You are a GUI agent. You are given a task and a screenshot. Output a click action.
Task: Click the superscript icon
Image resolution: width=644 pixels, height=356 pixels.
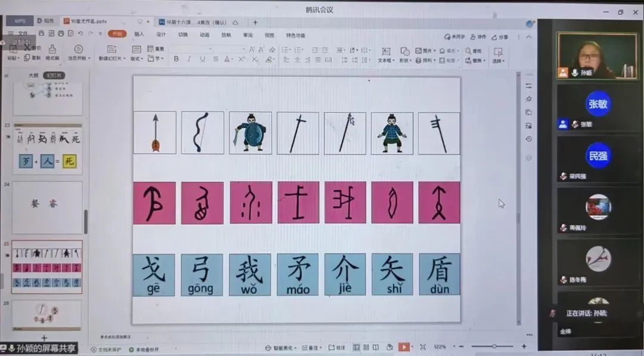click(x=242, y=60)
